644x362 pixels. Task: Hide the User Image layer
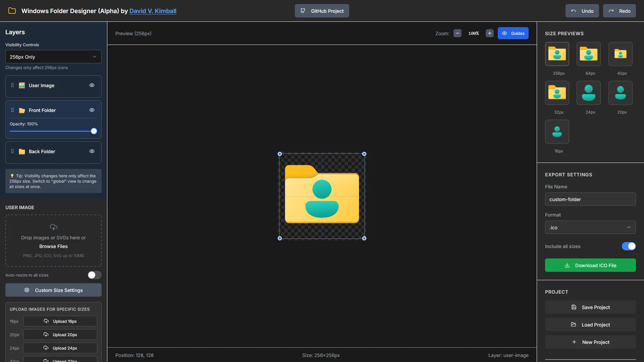click(x=92, y=85)
